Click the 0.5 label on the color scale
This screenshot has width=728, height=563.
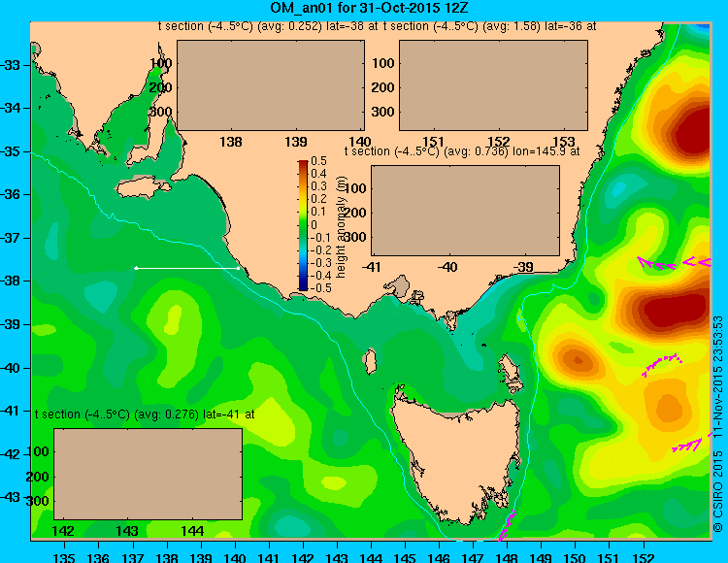[x=319, y=161]
